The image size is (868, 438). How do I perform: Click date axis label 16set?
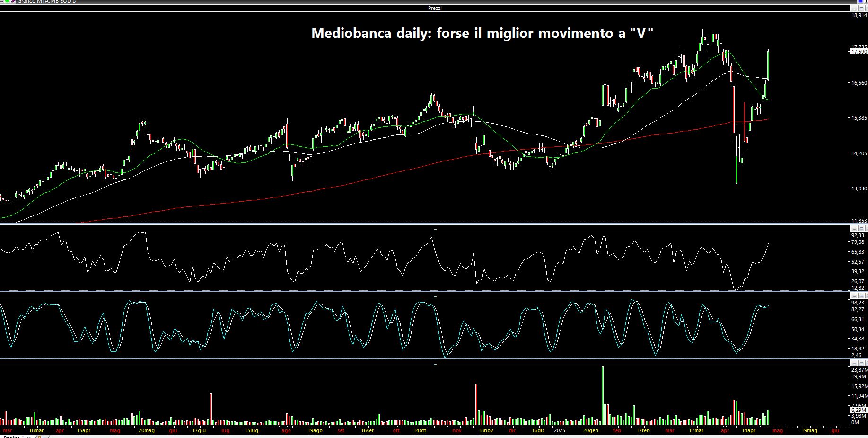(x=367, y=431)
